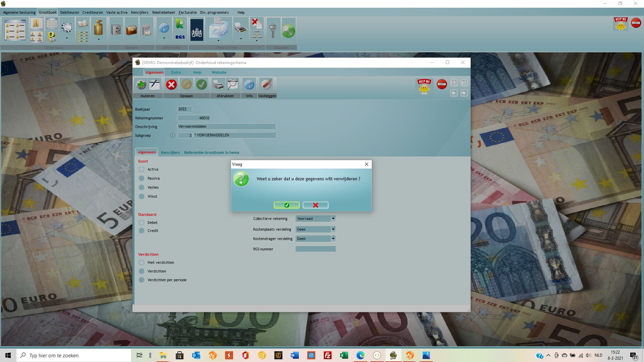Viewport: 644px width, 362px height.
Task: Expand the blue info icon dropdown in Informatie
Action: (x=164, y=38)
